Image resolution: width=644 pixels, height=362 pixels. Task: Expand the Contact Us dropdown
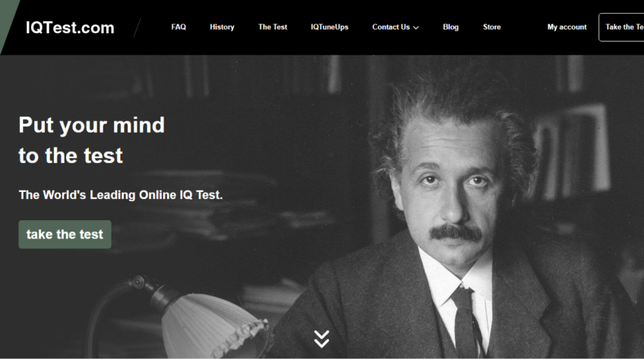396,27
